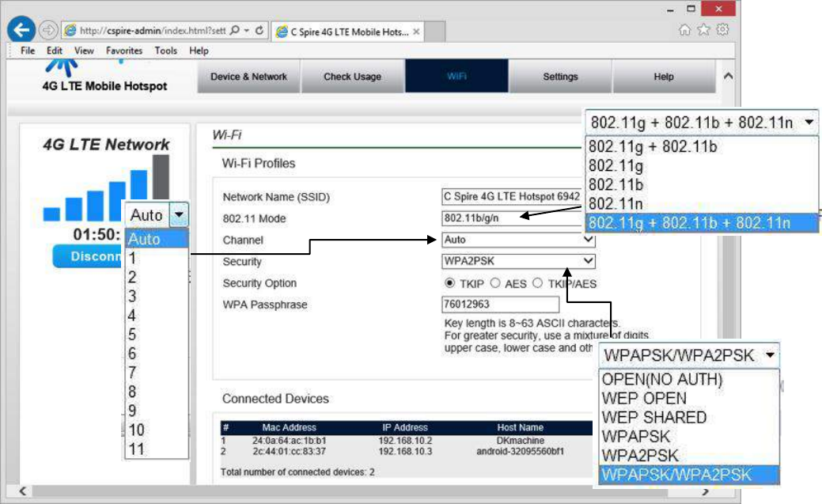
Task: Open address bar dropdown arrow next to search
Action: 246,30
